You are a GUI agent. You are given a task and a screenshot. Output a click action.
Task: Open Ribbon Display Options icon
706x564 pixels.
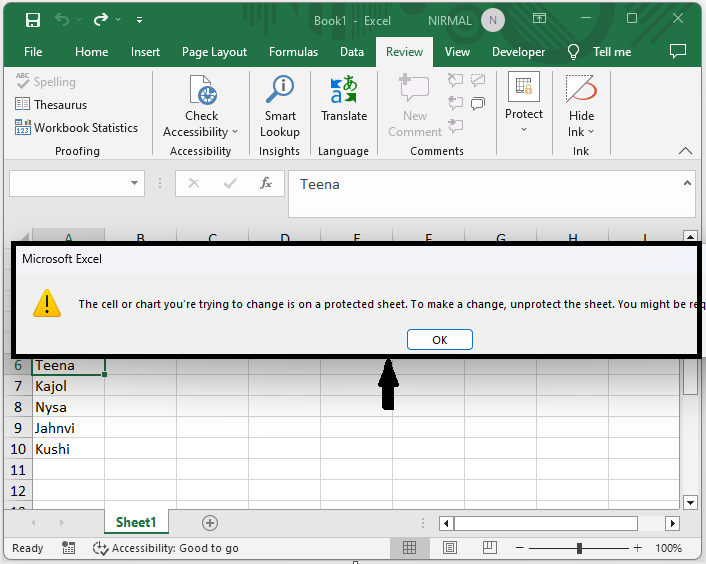pyautogui.click(x=539, y=18)
